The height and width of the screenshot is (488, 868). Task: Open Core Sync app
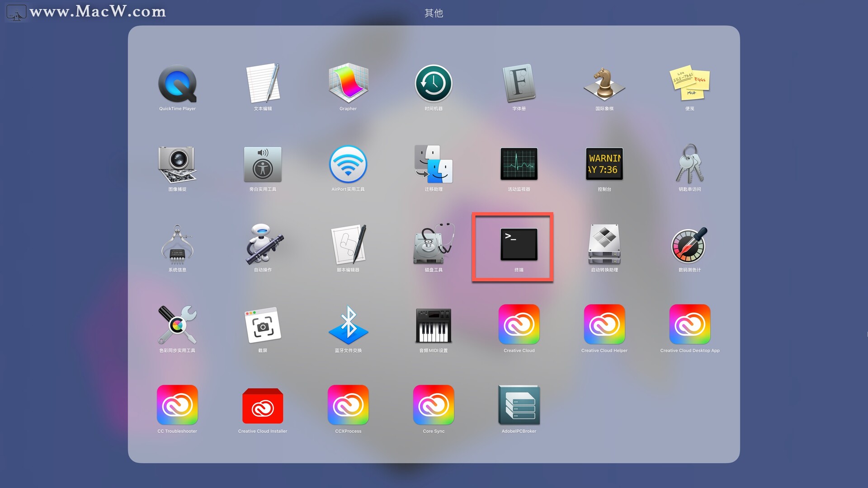coord(434,405)
